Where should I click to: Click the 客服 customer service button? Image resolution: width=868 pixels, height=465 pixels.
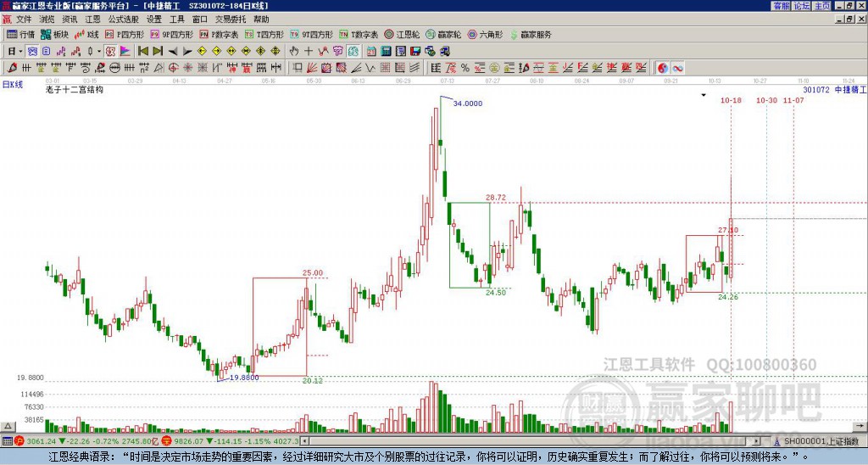click(x=781, y=6)
